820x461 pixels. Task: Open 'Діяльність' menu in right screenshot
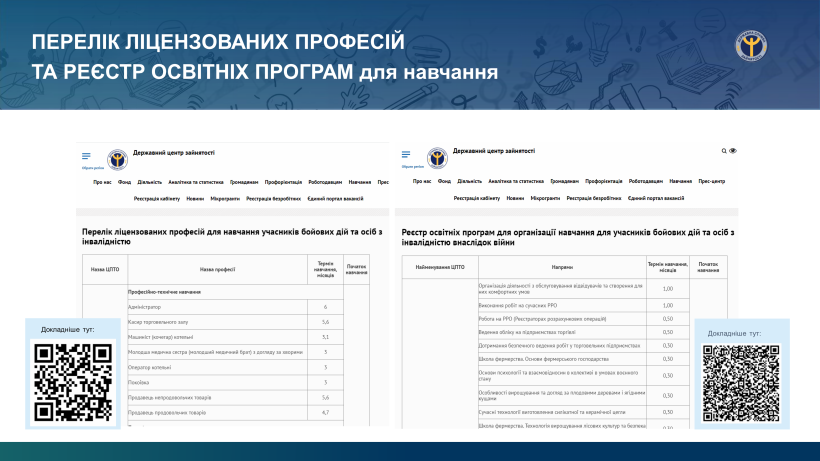(469, 181)
